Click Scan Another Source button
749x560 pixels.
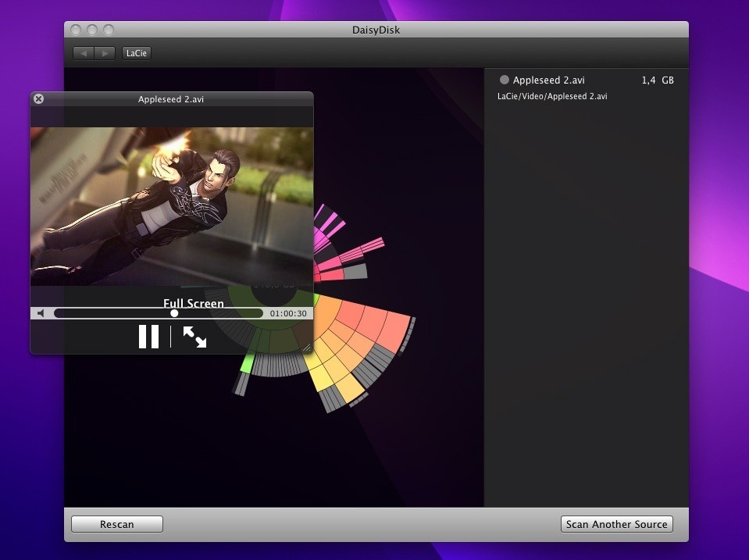(617, 524)
